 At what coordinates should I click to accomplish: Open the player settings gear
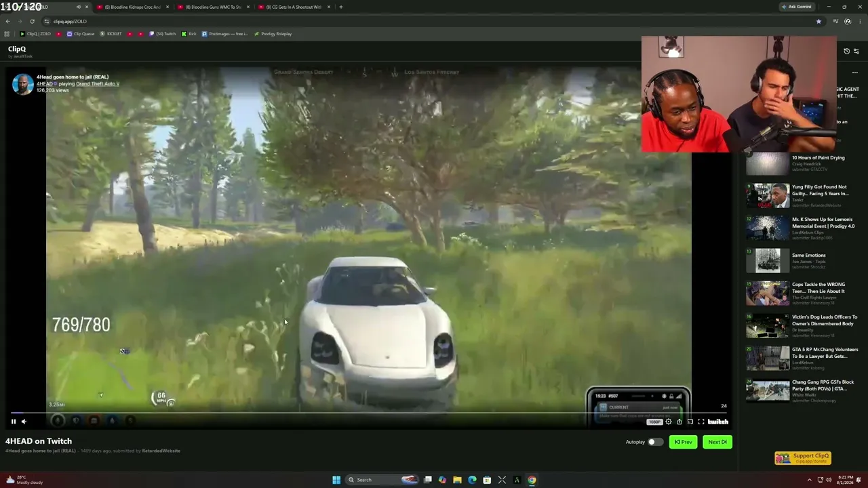coord(669,422)
